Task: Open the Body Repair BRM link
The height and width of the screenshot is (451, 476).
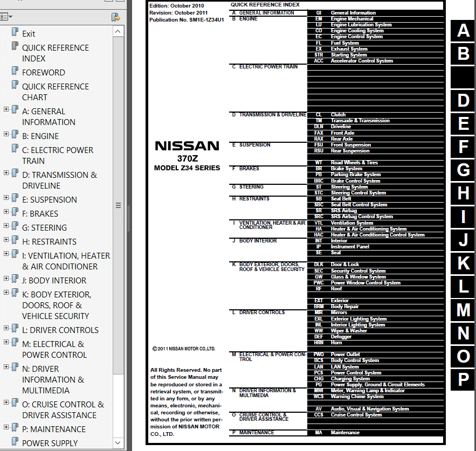Action: tap(344, 307)
